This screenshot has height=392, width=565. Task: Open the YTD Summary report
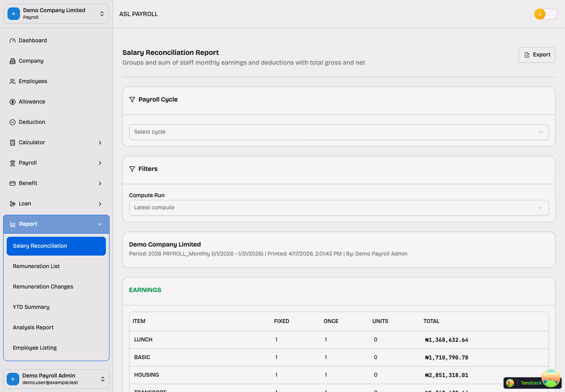pyautogui.click(x=31, y=307)
